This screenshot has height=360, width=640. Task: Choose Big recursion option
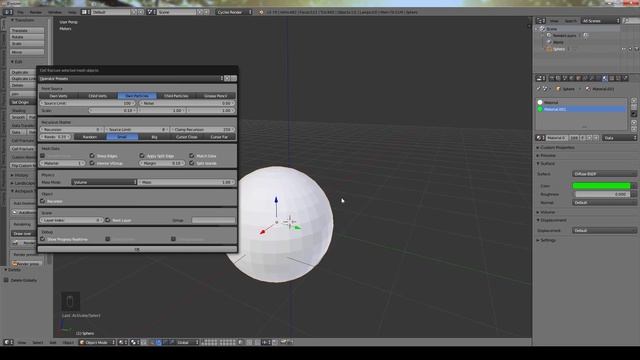(154, 137)
